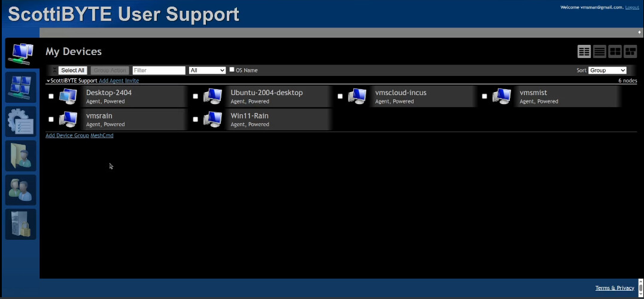Collapse the ScottiBYTE Support device group
Image resolution: width=644 pixels, height=299 pixels.
tap(48, 81)
